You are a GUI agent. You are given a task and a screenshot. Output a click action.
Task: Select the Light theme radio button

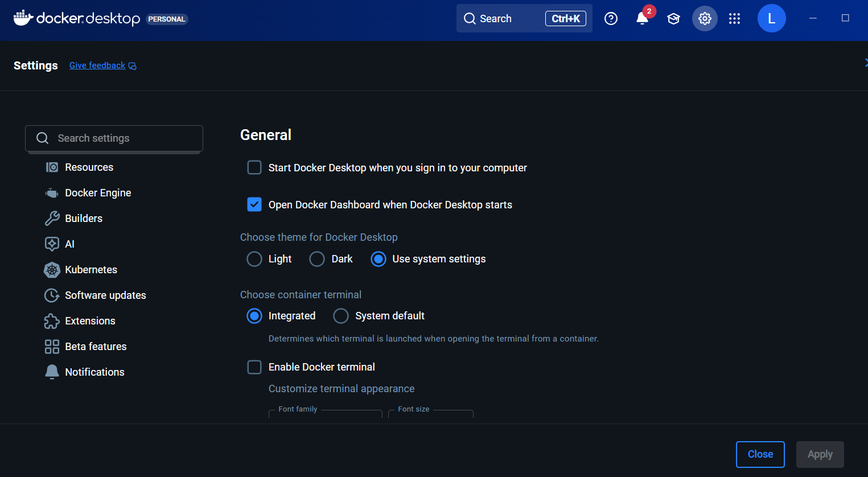coord(254,259)
